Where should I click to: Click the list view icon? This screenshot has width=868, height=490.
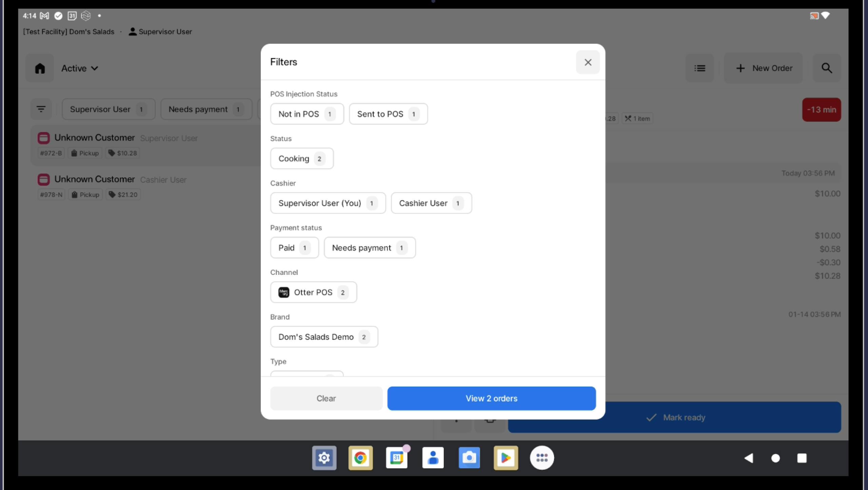(699, 68)
